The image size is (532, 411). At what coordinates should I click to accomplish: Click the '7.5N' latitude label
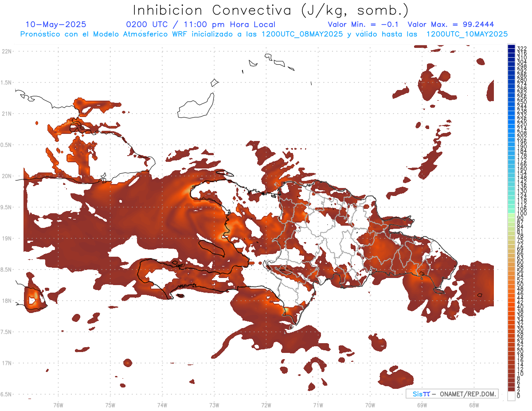click(7, 332)
